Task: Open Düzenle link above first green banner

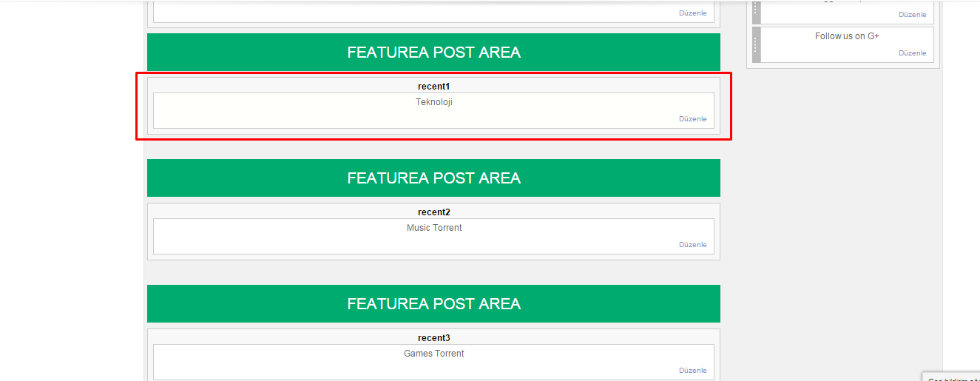Action: pyautogui.click(x=693, y=13)
